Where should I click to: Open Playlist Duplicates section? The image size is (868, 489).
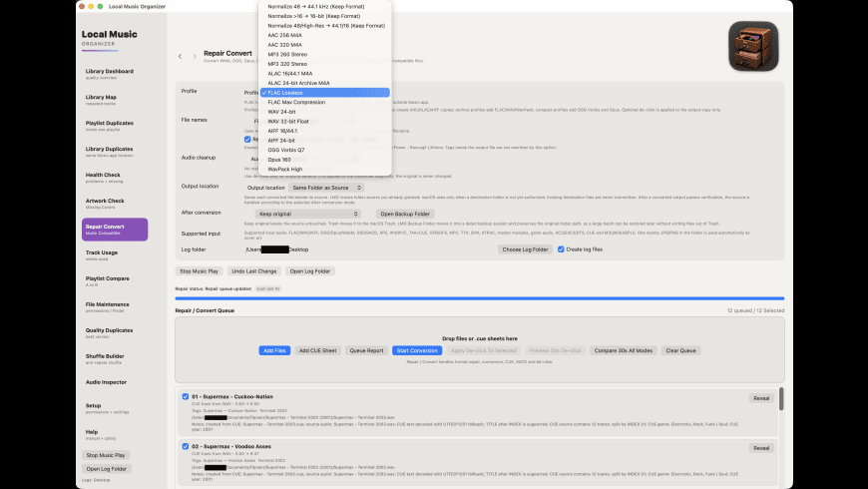[115, 126]
